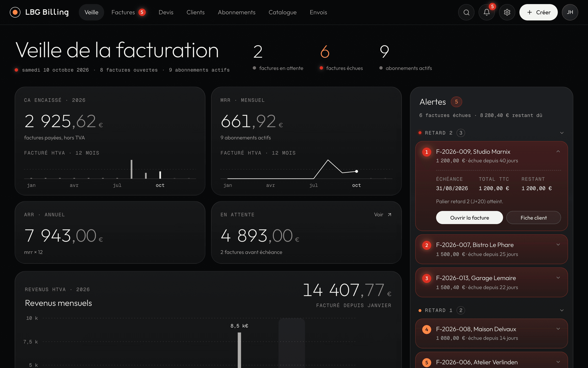Viewport: 588px width, 368px height.
Task: Click the number 2 alert badge
Action: [x=427, y=245]
